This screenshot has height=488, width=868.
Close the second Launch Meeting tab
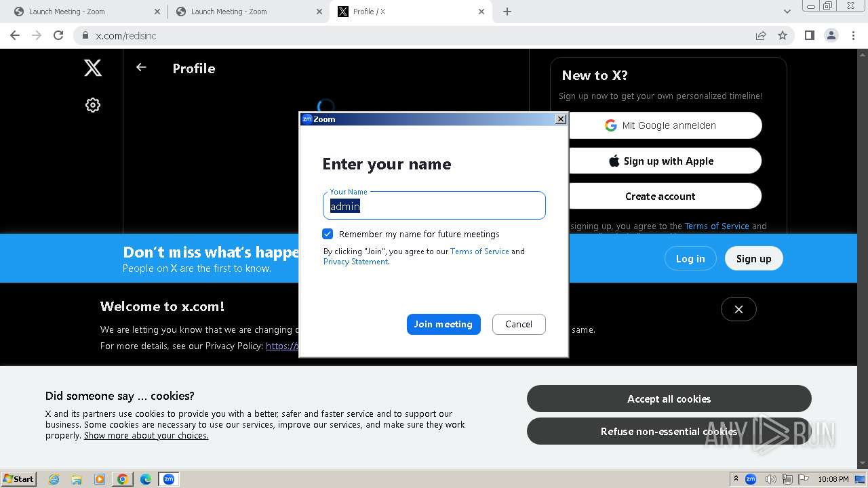[x=319, y=12]
